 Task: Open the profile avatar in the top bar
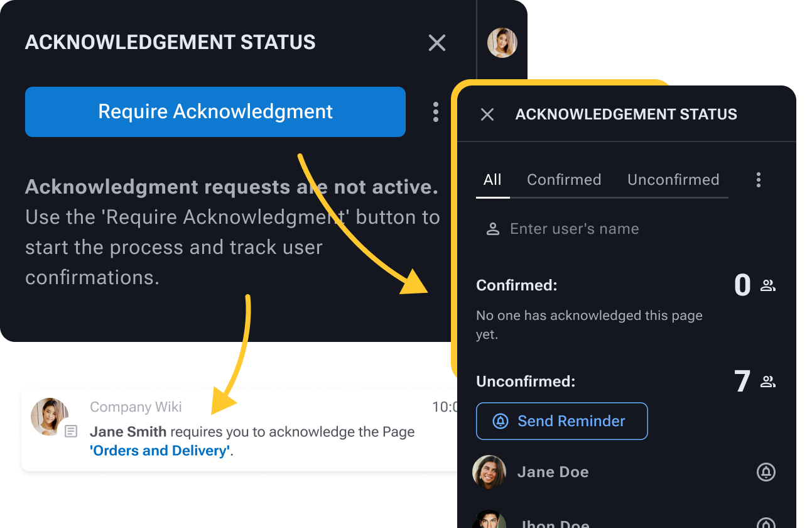click(502, 43)
